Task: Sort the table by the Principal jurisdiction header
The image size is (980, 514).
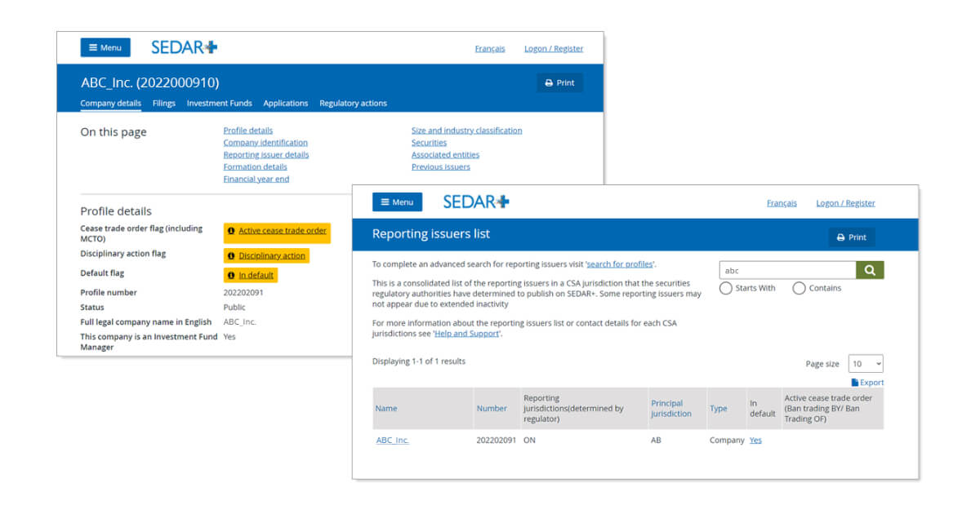Action: pos(671,408)
